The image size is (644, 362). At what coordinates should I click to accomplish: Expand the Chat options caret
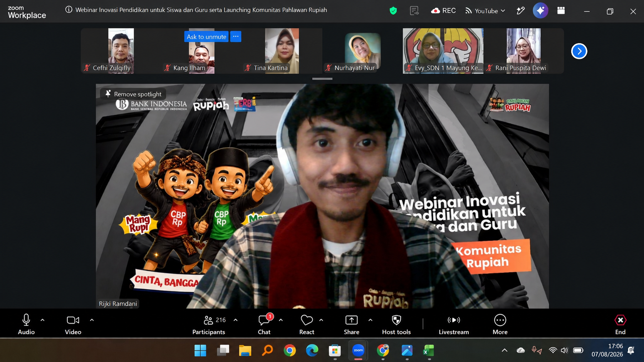coord(281,320)
